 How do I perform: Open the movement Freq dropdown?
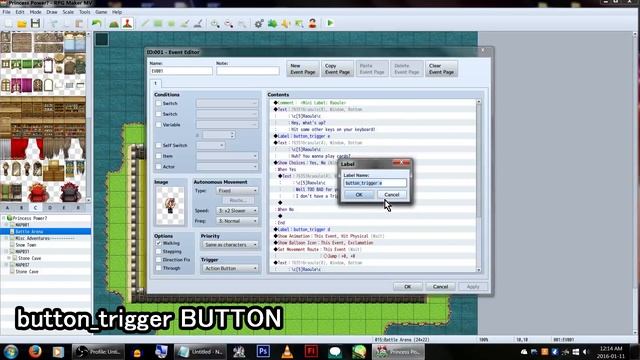coord(237,221)
